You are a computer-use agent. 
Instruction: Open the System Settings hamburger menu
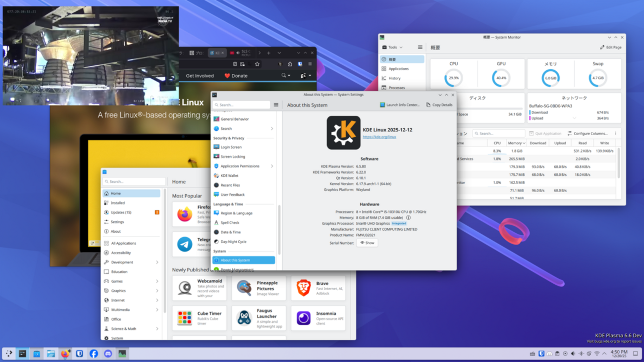click(276, 104)
